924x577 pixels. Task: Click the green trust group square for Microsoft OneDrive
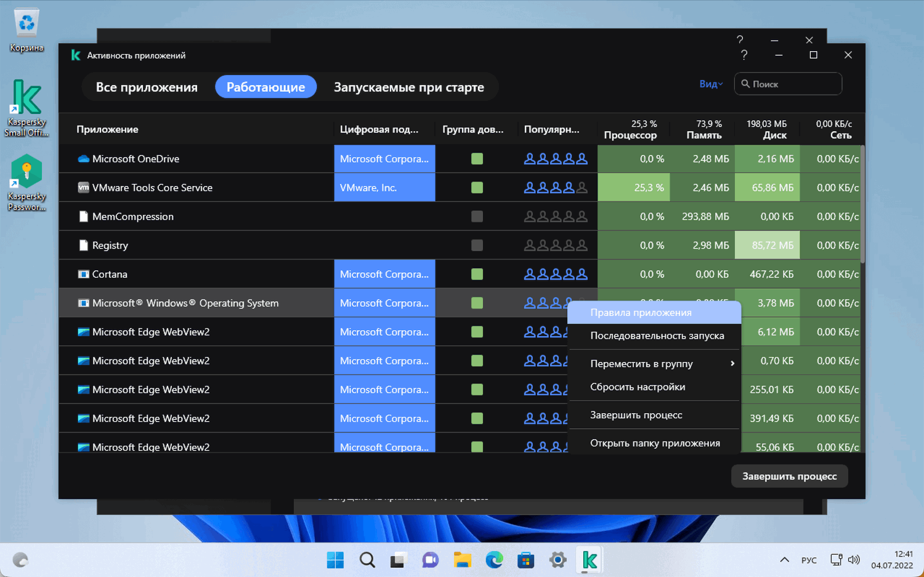477,159
